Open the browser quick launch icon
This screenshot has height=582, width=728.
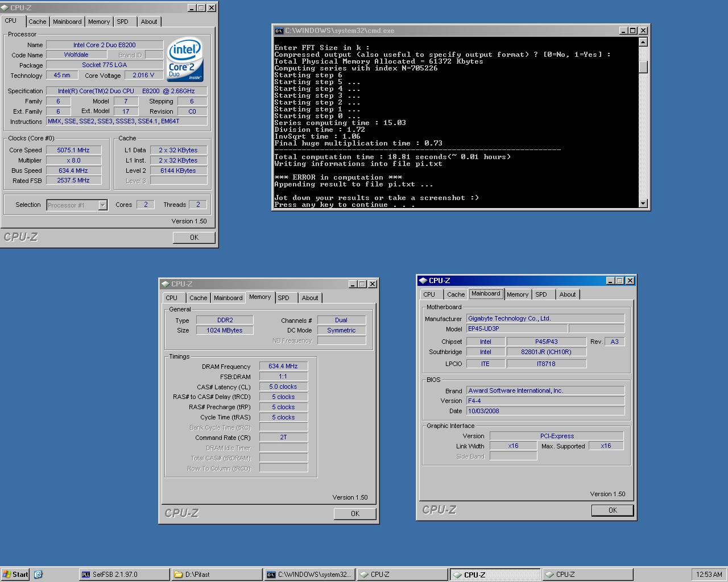[x=38, y=574]
